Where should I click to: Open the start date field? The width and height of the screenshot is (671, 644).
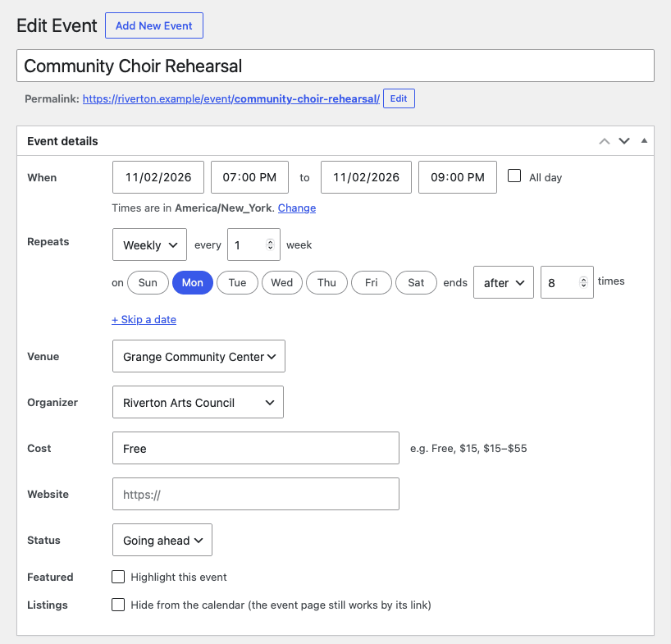coord(158,177)
